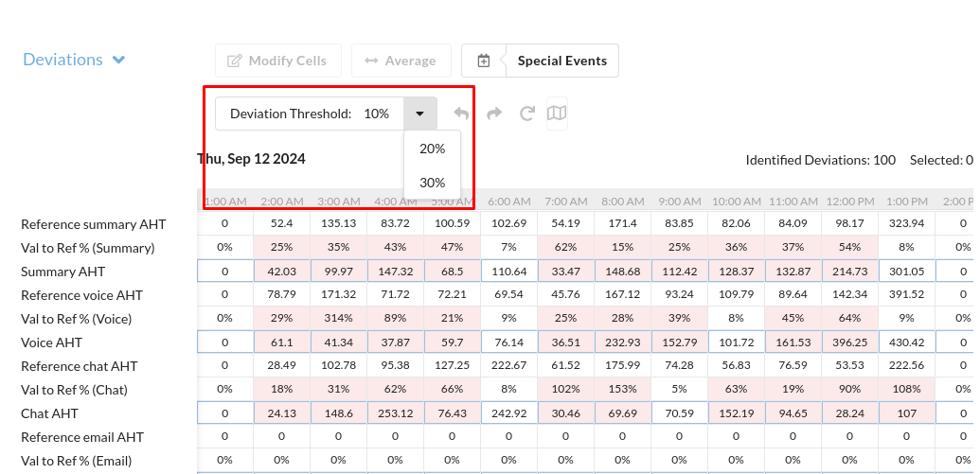Screen dimensions: 980x474
Task: Select Voice AHT cell at 12:00 PM
Action: point(849,342)
